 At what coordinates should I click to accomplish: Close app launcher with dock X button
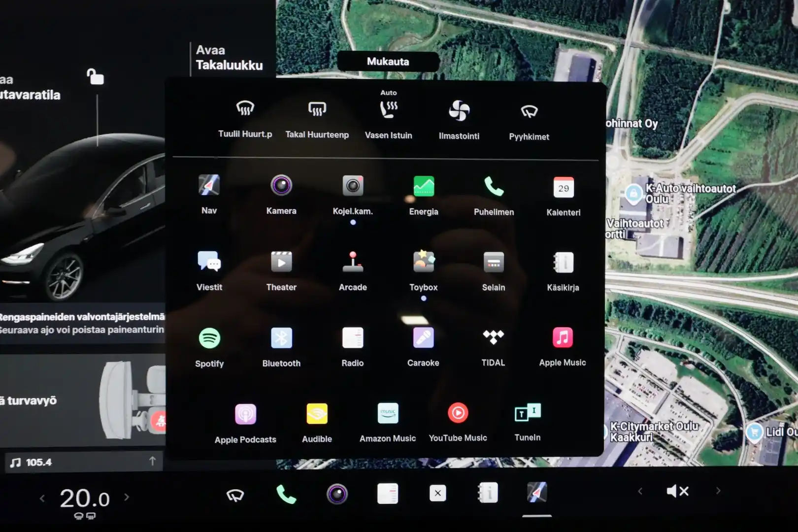(438, 493)
